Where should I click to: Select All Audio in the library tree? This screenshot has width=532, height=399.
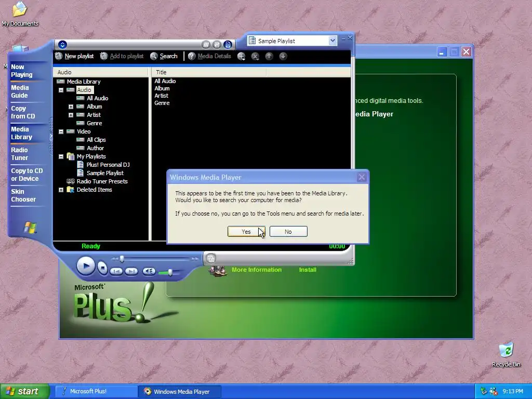coord(97,98)
